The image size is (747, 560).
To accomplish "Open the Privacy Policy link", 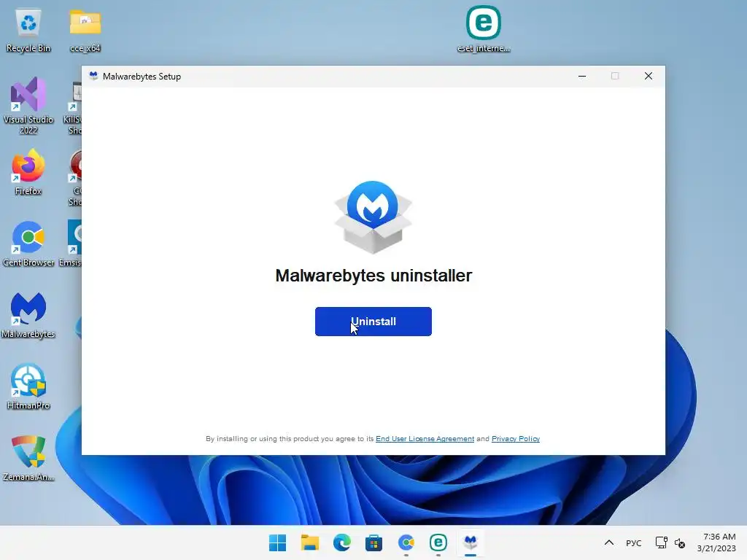I will coord(516,438).
